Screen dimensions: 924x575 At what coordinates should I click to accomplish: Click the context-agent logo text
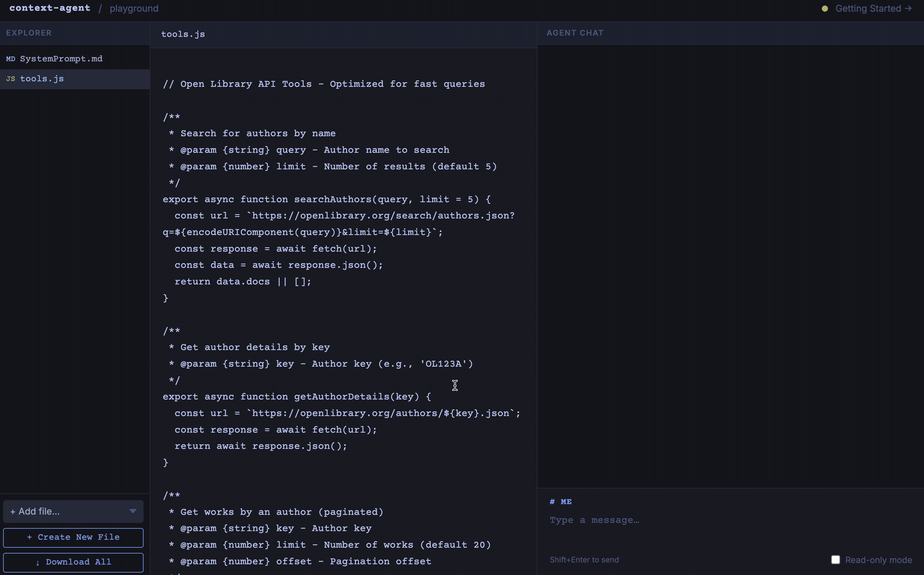click(x=50, y=8)
